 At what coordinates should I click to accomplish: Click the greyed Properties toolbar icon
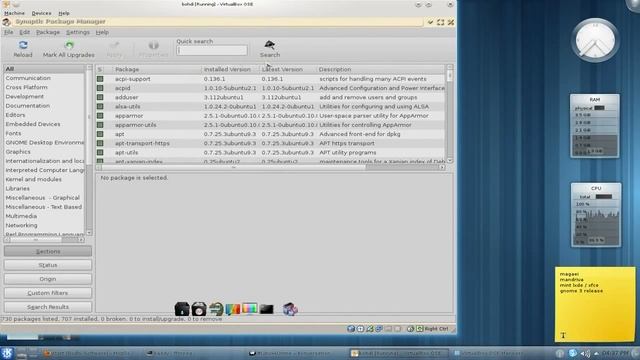153,44
